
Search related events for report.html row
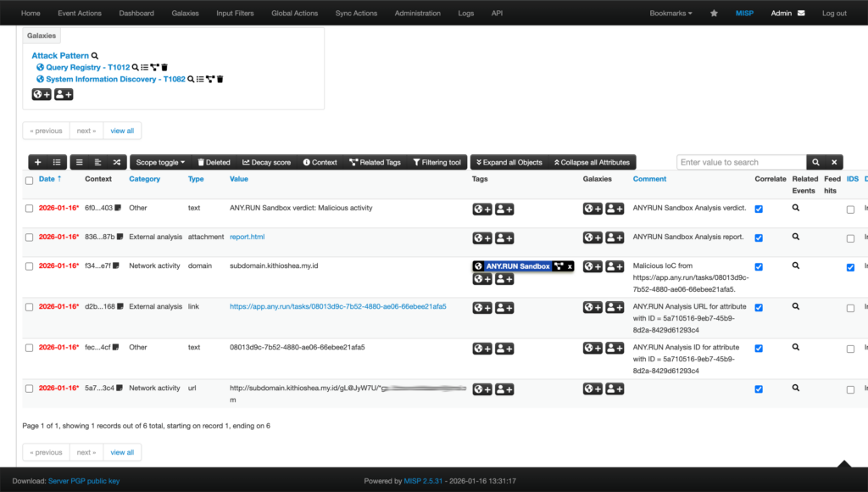point(795,238)
